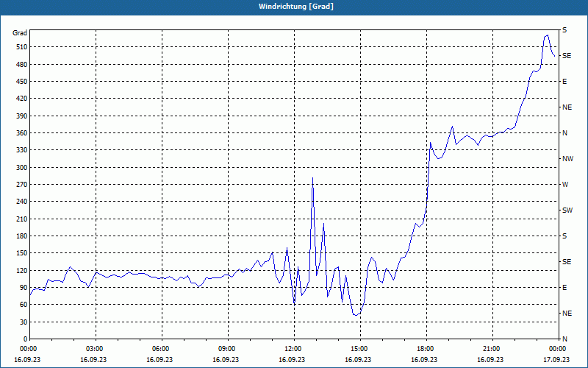Image resolution: width=588 pixels, height=368 pixels.
Task: Click the 16.09.23 date under 06:00
Action: 159,359
